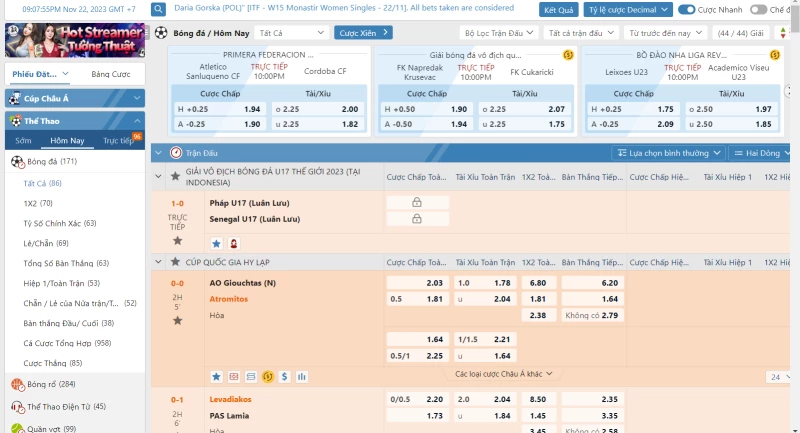
Task: Open the Tất Cả dropdown beside Bóng đá / Hôm Nay
Action: coord(291,33)
